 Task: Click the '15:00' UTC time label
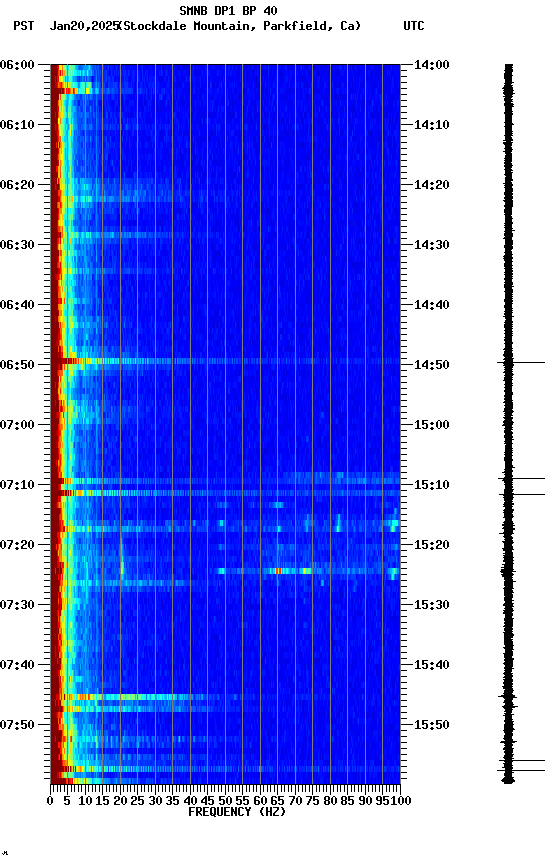[x=432, y=425]
